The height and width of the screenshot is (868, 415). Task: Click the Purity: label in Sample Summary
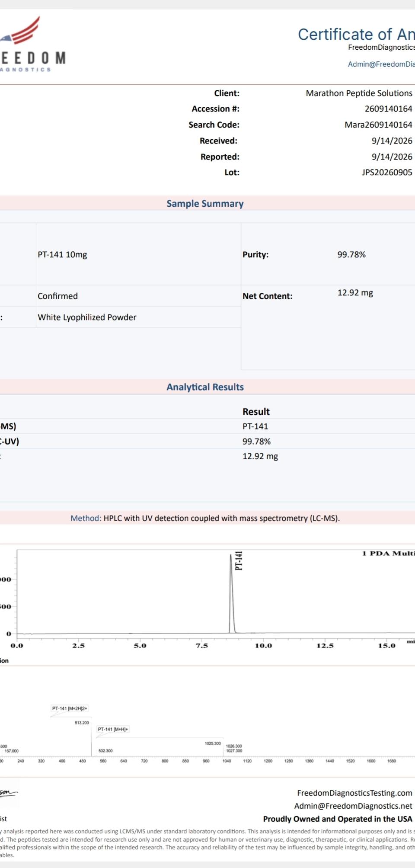[x=255, y=255]
